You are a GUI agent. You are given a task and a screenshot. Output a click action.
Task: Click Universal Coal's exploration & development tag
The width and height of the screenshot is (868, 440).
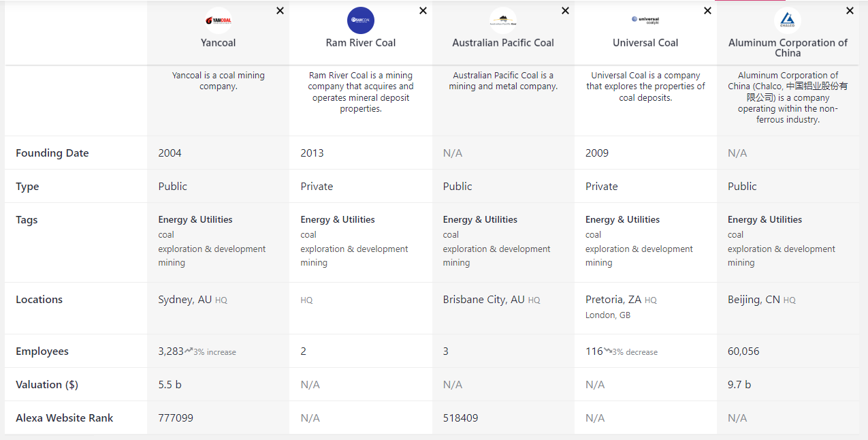(x=639, y=249)
